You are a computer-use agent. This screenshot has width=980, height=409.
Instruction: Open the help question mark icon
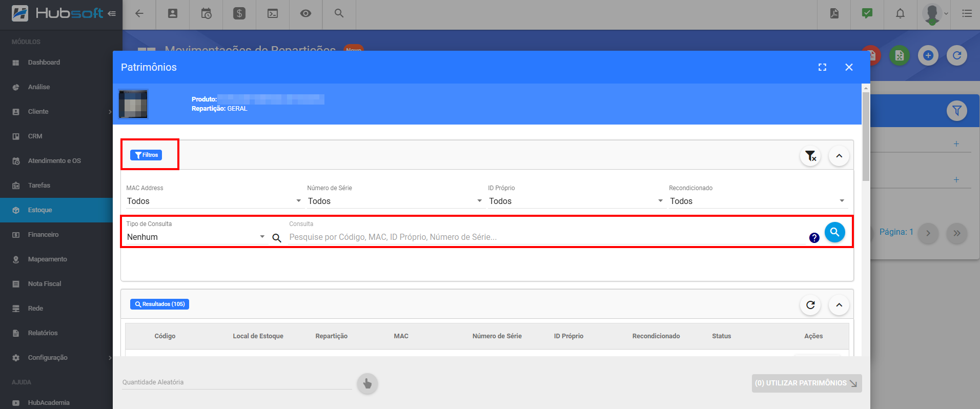tap(814, 238)
